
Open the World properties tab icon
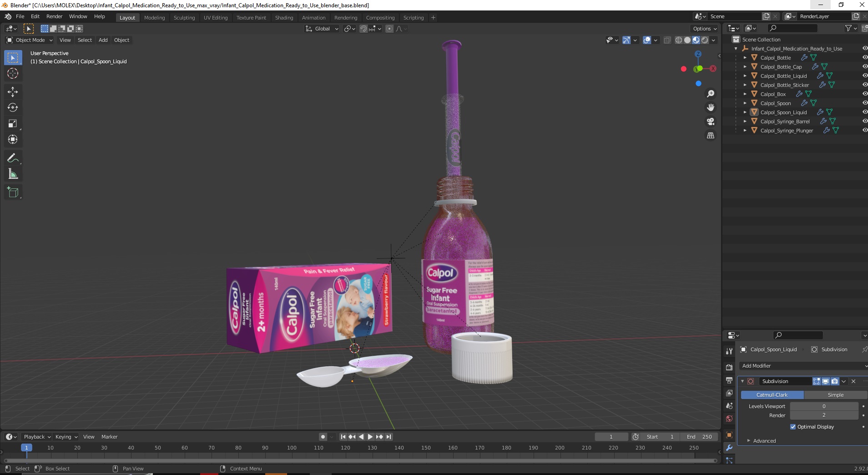pyautogui.click(x=729, y=419)
